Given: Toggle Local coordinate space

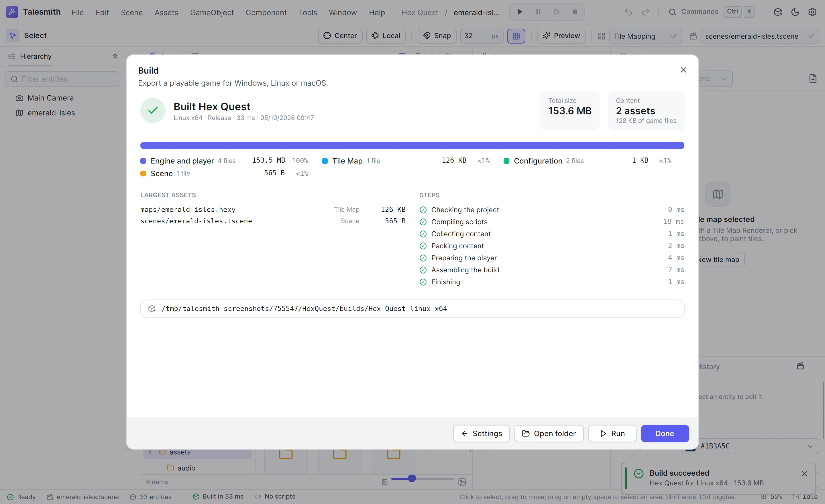Looking at the screenshot, I should 386,36.
